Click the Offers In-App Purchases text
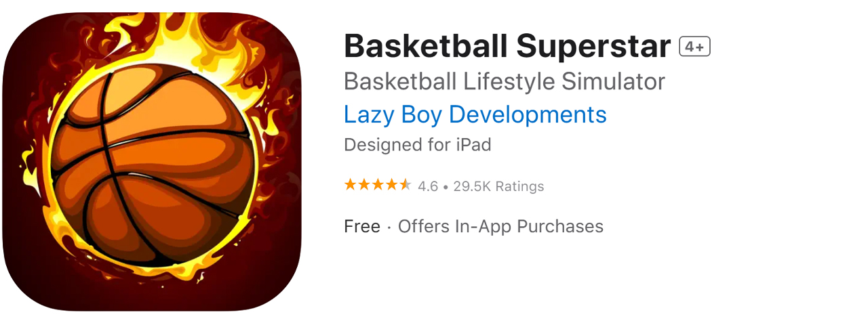This screenshot has width=868, height=323. 500,226
